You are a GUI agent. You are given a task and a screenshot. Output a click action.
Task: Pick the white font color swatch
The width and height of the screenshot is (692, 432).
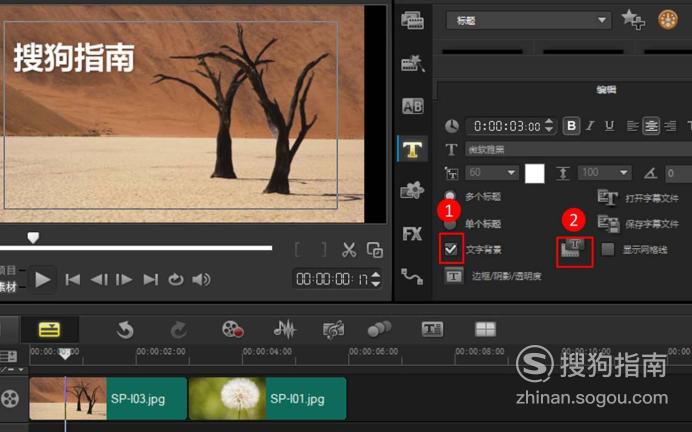[x=534, y=173]
